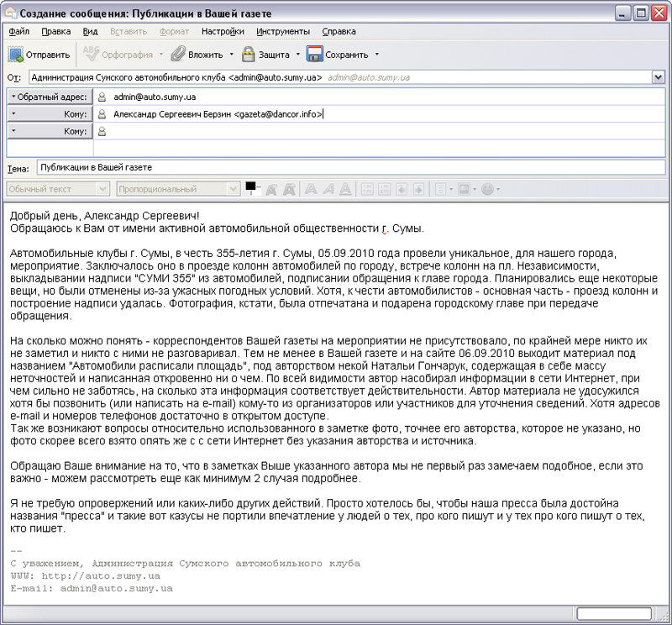
Task: Run the Орфография spell check
Action: click(118, 55)
